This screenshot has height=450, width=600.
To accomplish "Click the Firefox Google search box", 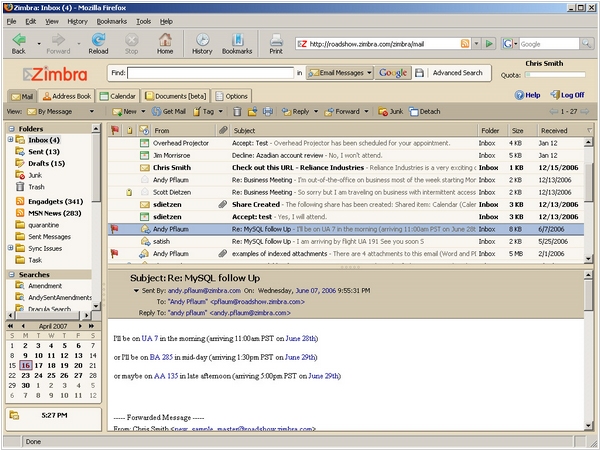I will 549,44.
